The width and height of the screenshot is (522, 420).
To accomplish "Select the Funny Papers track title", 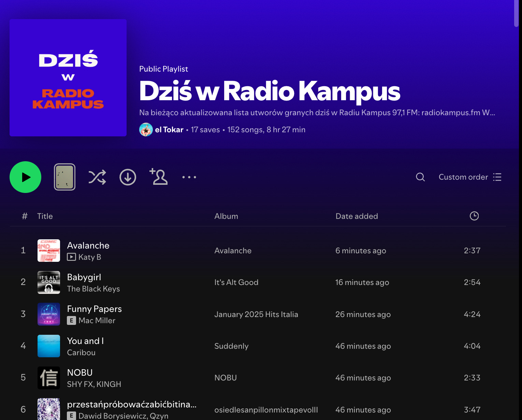I will click(95, 309).
